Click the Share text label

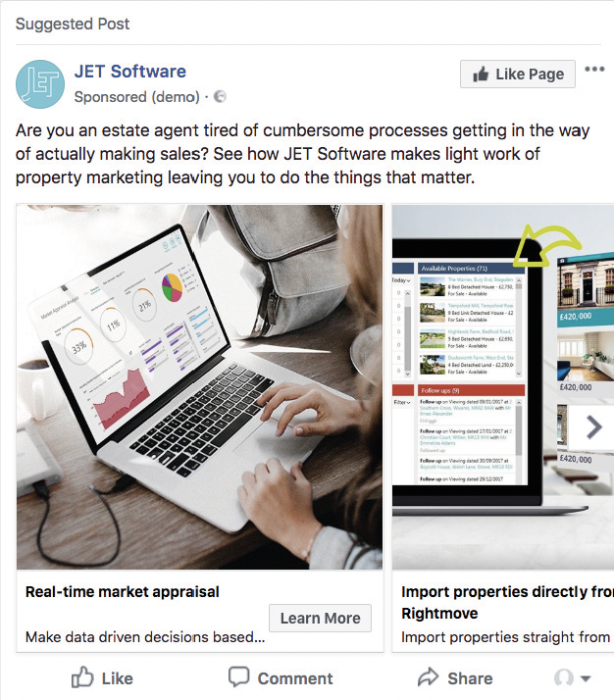pos(470,678)
